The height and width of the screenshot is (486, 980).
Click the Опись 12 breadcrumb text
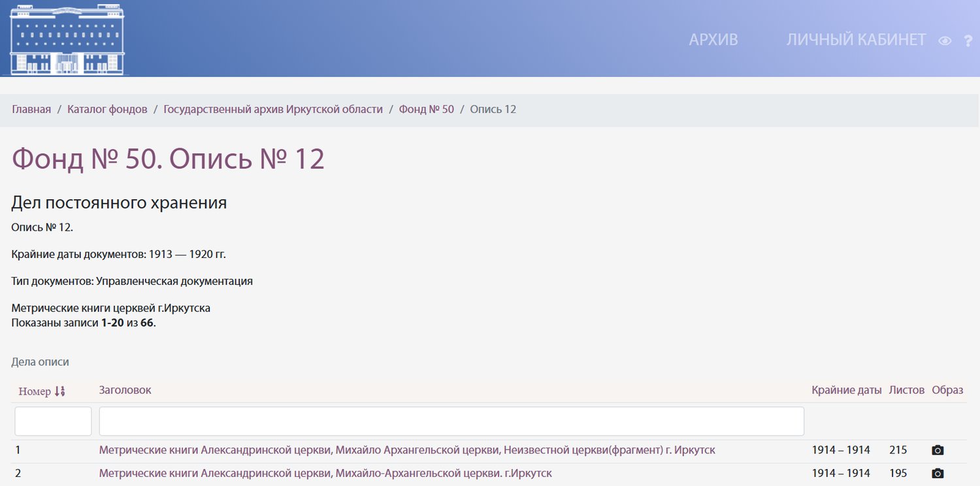tap(493, 109)
